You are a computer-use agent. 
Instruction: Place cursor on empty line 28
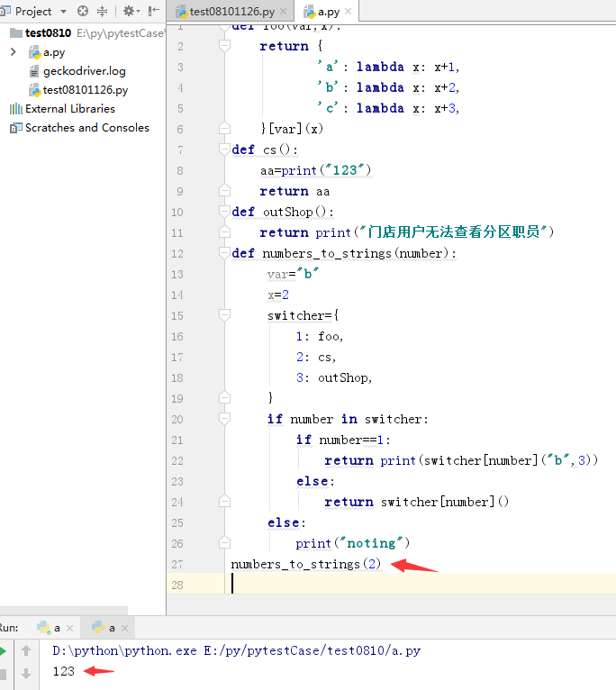pos(422,585)
